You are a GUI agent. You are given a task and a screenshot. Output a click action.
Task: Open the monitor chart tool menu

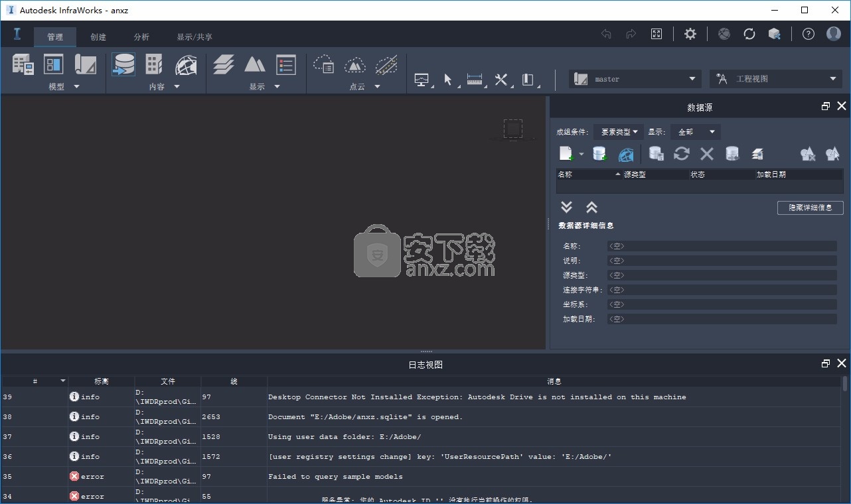point(422,80)
